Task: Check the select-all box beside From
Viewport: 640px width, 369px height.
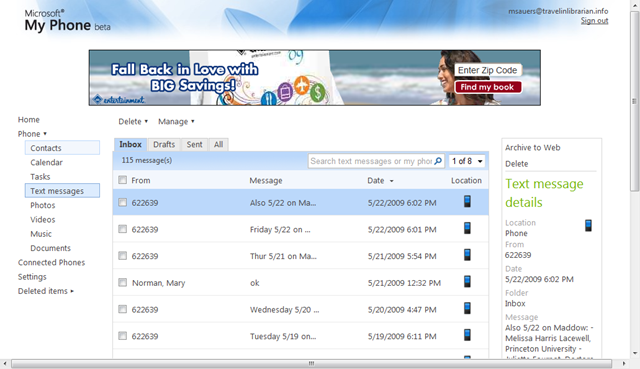Action: pos(122,180)
